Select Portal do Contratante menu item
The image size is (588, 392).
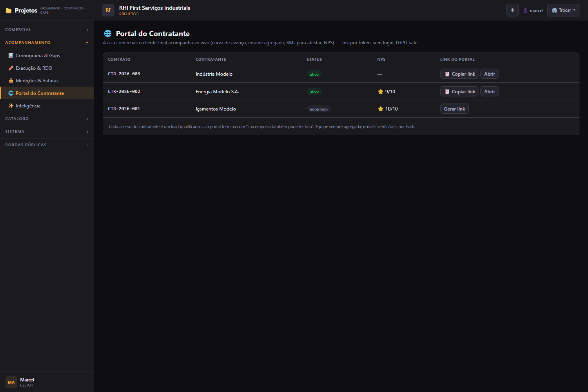pos(47,93)
